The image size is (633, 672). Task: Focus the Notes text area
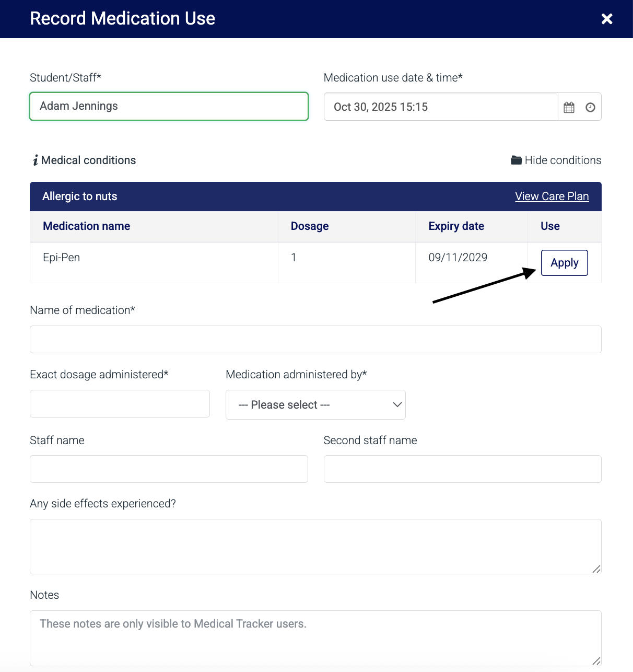315,638
